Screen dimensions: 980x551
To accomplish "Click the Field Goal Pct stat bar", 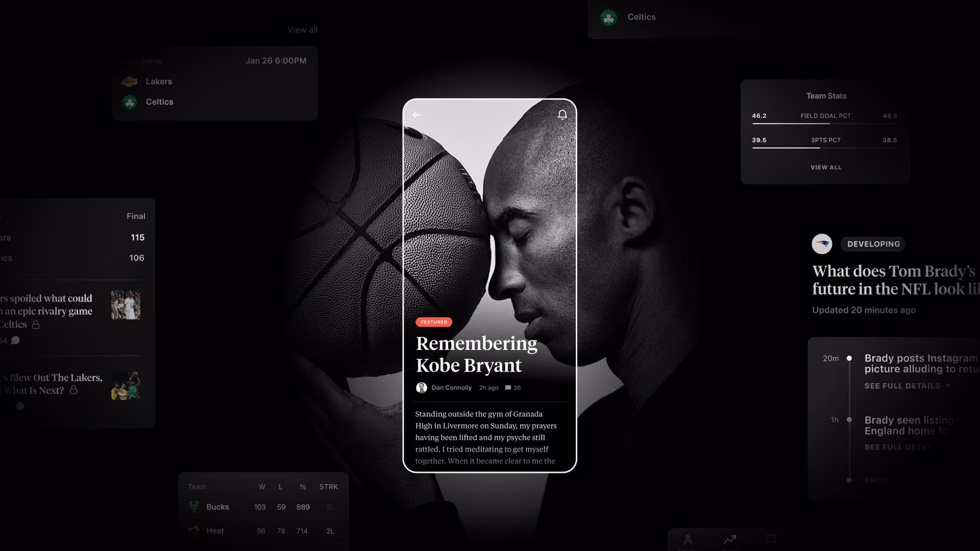I will coord(825,124).
